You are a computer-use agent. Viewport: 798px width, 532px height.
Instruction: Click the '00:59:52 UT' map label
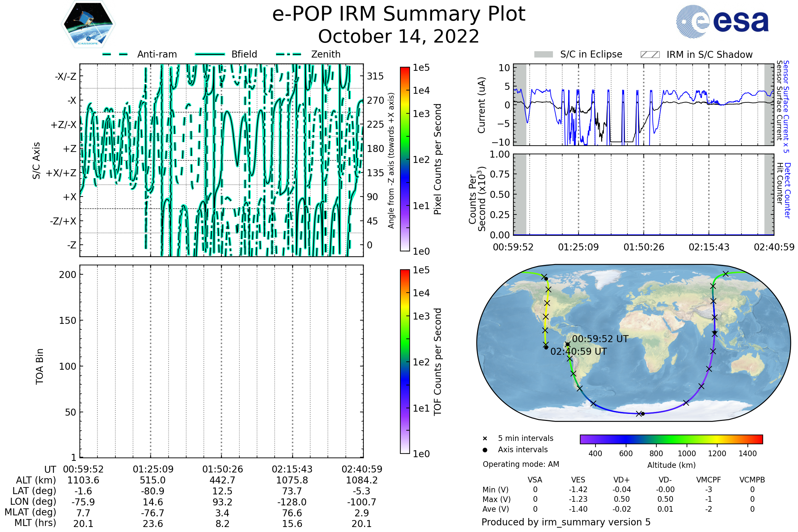[x=600, y=339]
